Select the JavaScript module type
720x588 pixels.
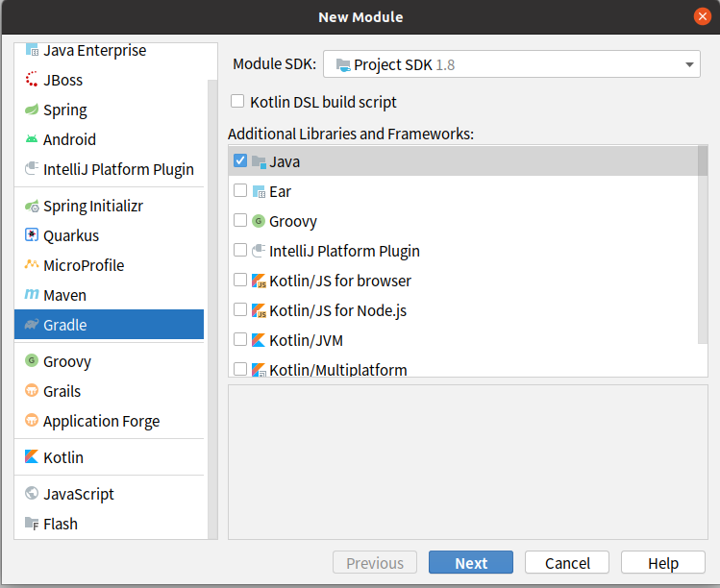[x=109, y=494]
